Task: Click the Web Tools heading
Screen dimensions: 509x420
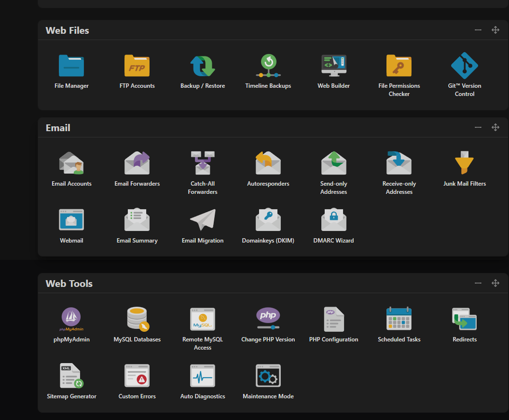Action: (69, 284)
